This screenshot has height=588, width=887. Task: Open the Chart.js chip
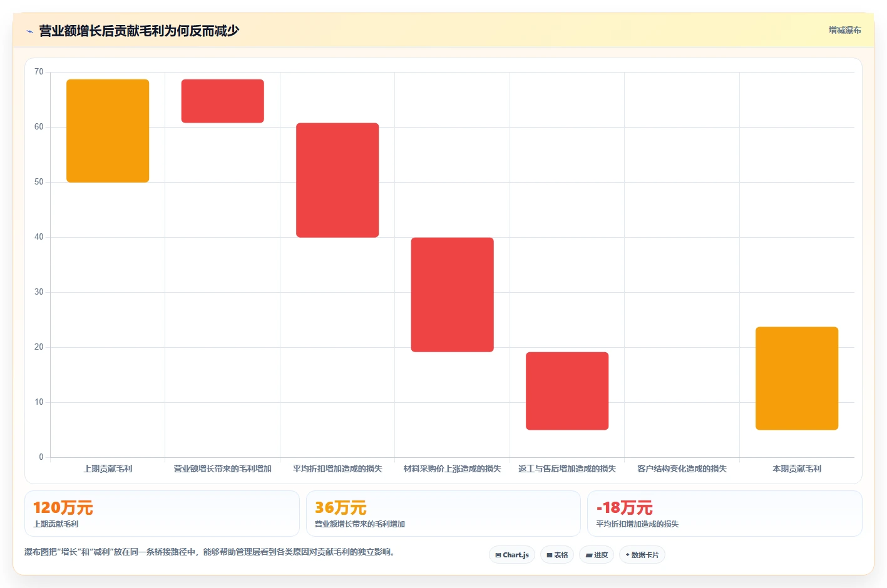tap(512, 555)
